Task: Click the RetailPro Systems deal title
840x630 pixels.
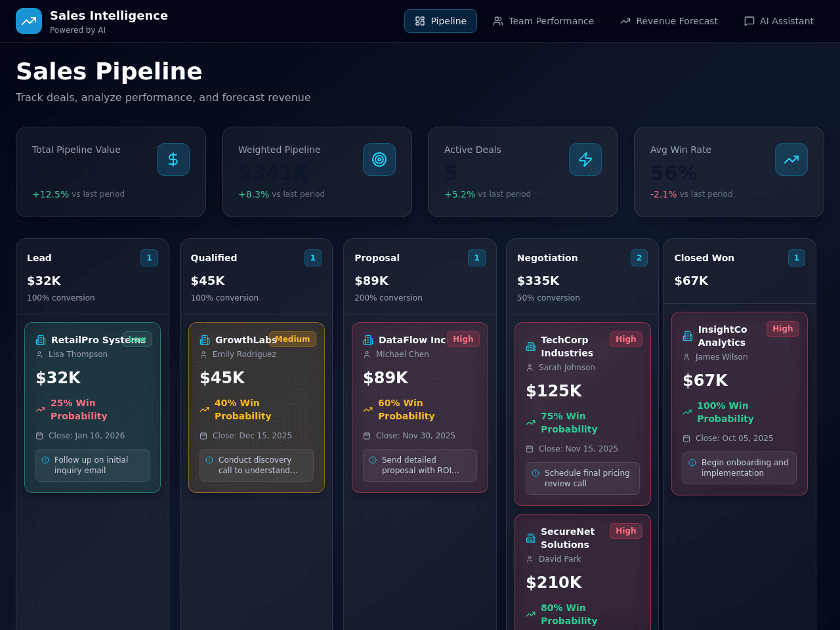Action: [98, 340]
